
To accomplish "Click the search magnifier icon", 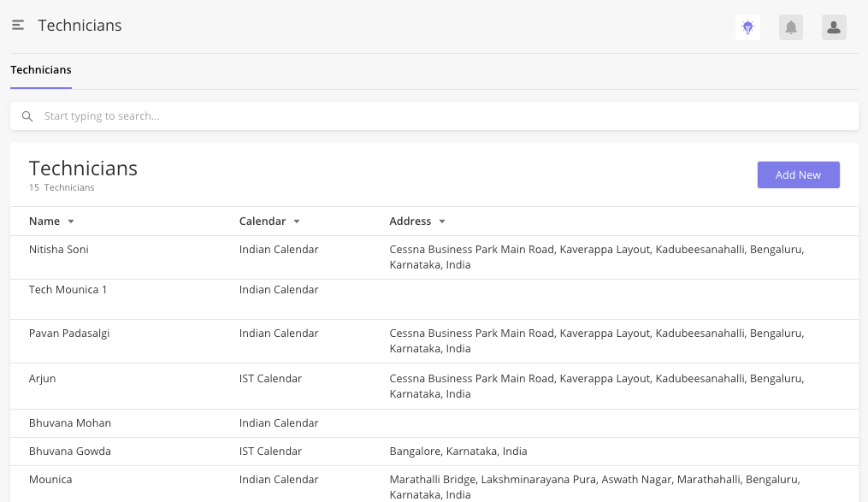I will (x=27, y=116).
